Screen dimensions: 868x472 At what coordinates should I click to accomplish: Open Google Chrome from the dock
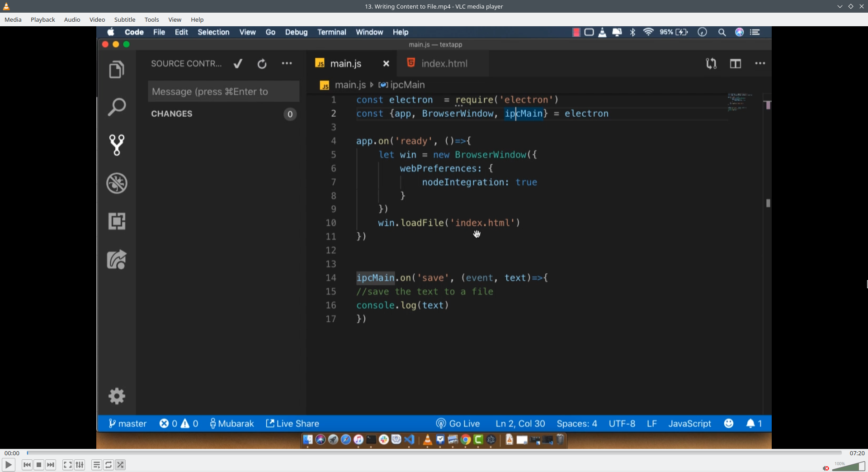click(x=466, y=439)
